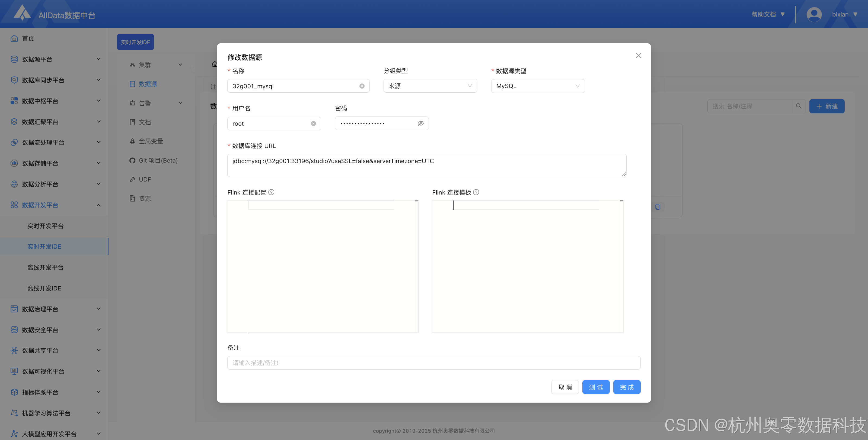The width and height of the screenshot is (868, 440).
Task: Open the 分组类型 dropdown
Action: tap(430, 86)
